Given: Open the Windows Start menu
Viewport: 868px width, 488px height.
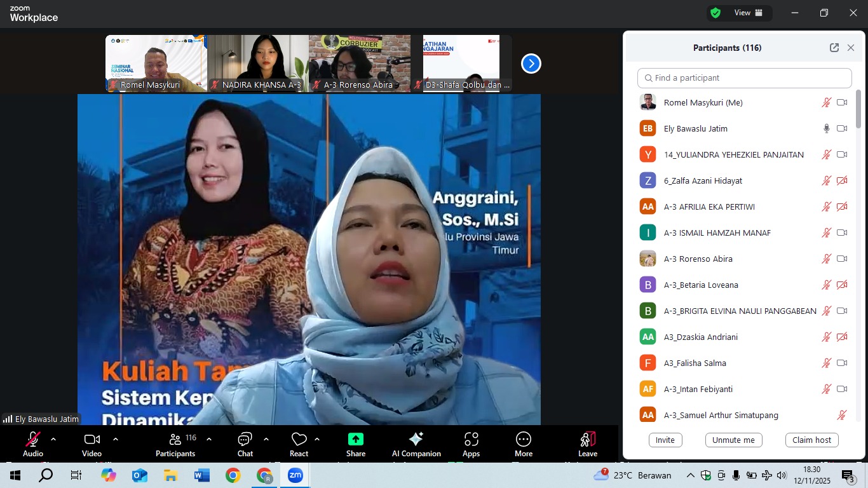Looking at the screenshot, I should tap(14, 475).
